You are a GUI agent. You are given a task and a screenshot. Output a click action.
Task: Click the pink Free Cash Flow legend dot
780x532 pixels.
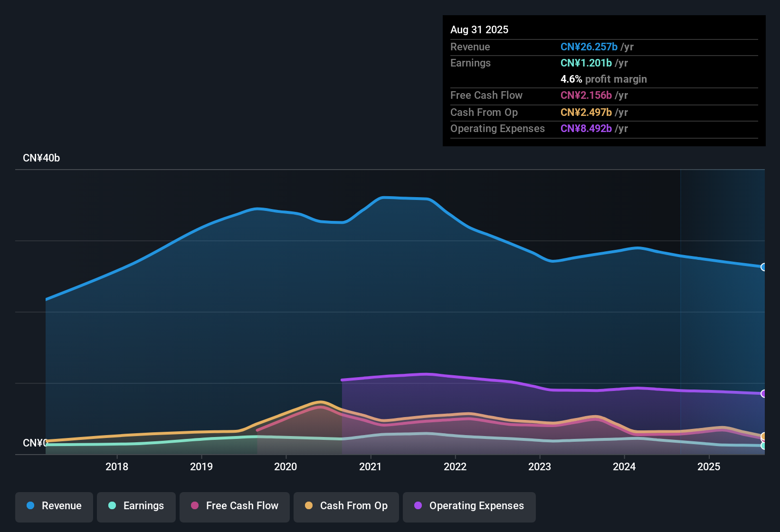(x=195, y=505)
